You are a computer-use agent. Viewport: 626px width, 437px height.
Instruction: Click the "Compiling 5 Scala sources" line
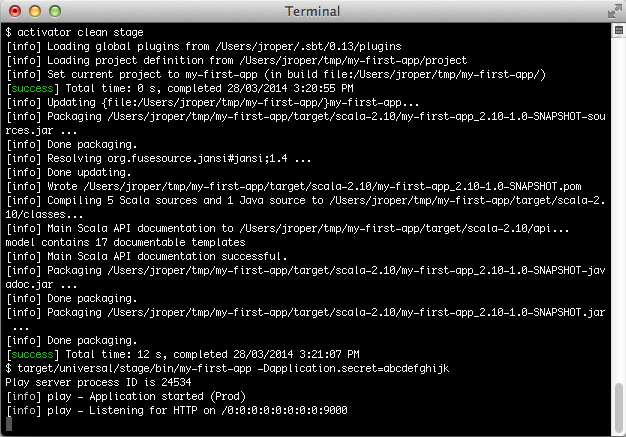(x=200, y=200)
